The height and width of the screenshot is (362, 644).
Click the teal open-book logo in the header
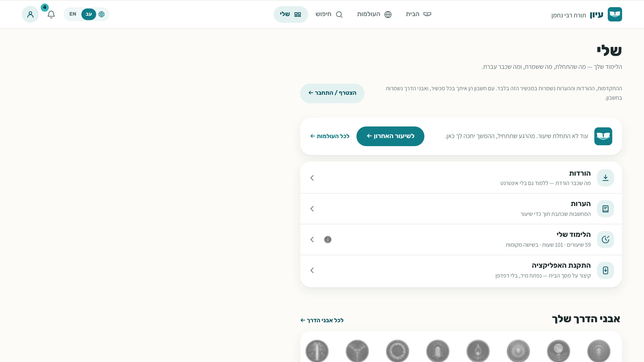615,14
